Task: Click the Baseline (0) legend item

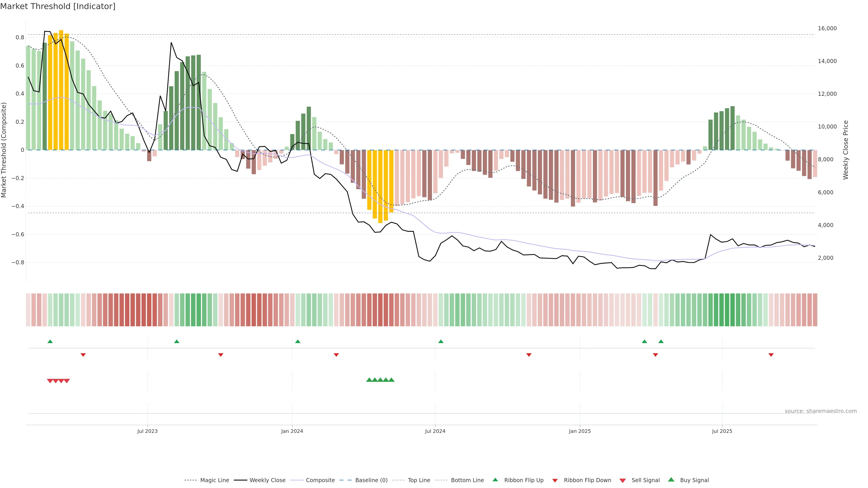Action: point(371,480)
